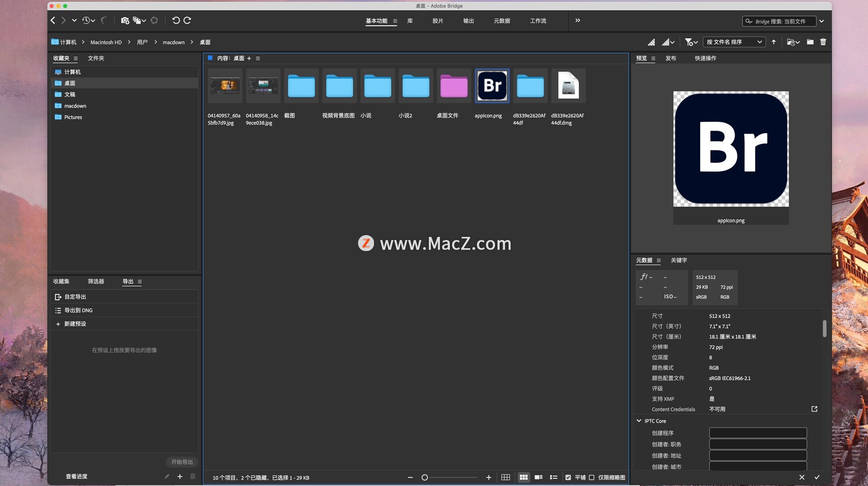Cancel metadata changes with X icon
This screenshot has width=868, height=486.
[802, 477]
